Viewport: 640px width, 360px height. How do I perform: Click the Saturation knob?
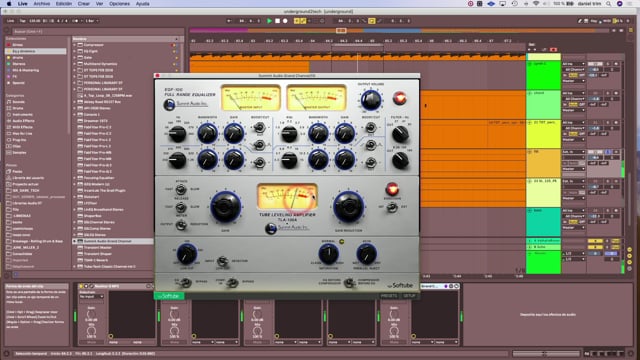(329, 254)
